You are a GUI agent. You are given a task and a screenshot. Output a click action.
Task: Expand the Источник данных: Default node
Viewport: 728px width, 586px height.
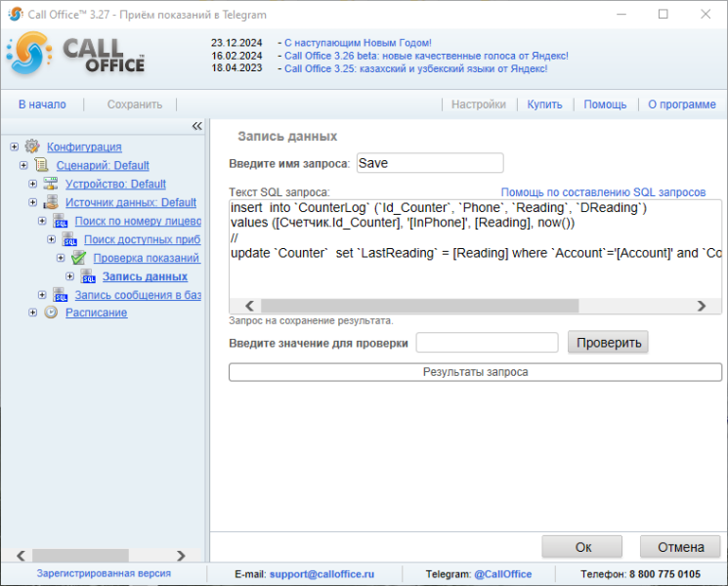pyautogui.click(x=32, y=202)
